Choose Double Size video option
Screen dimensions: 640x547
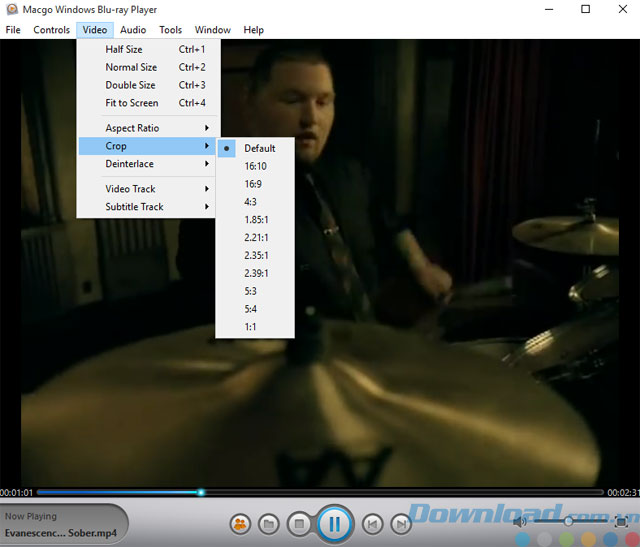coord(131,85)
